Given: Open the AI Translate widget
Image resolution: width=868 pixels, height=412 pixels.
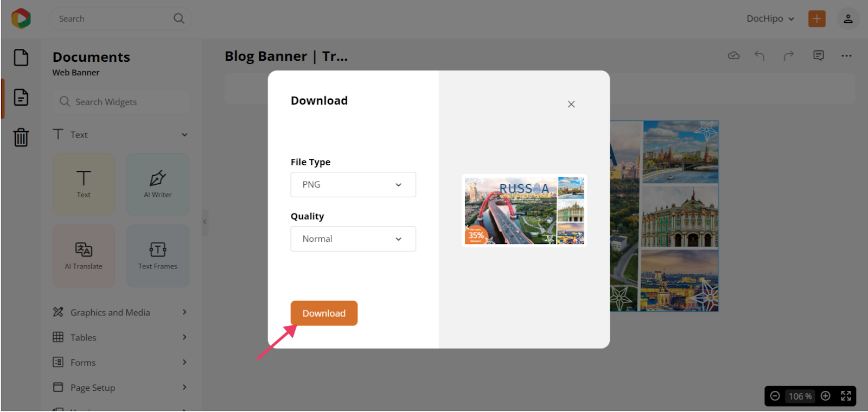Looking at the screenshot, I should pyautogui.click(x=84, y=256).
